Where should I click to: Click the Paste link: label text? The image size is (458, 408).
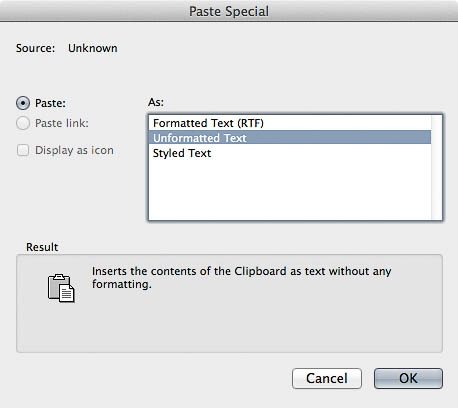coord(62,123)
